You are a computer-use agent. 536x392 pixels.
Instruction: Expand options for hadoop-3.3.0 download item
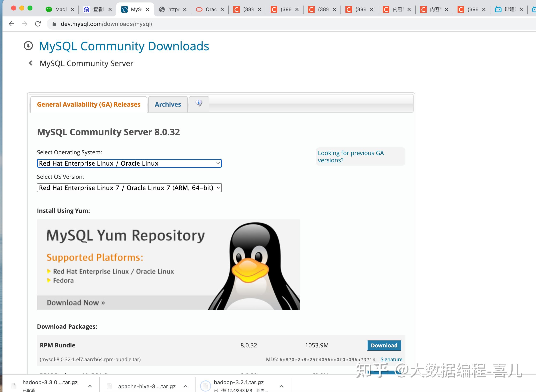[90, 386]
